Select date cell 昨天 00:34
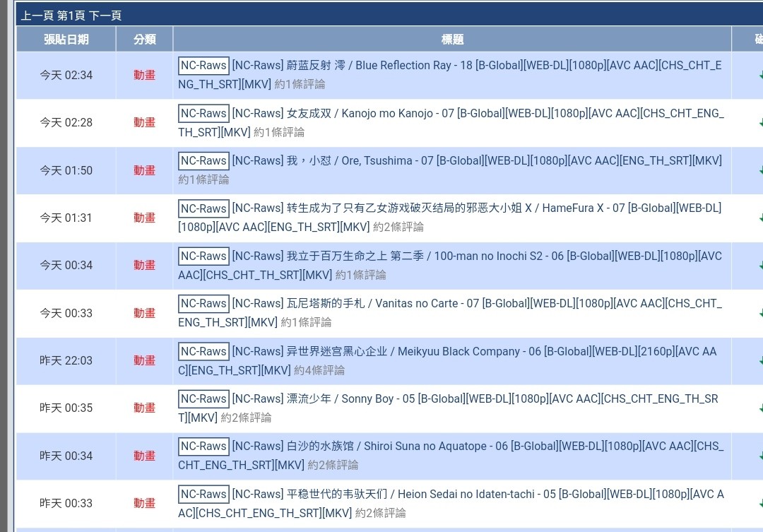Viewport: 763px width, 532px height. [66, 456]
